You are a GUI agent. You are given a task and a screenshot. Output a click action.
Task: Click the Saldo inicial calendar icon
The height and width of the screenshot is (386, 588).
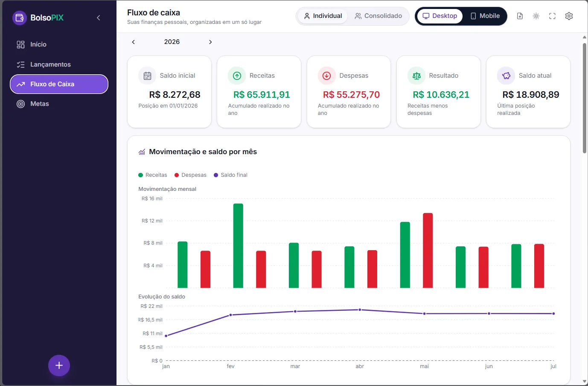(x=147, y=76)
